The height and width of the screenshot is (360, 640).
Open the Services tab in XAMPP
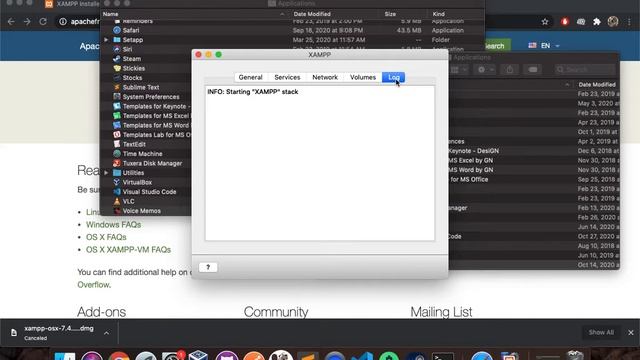pos(287,77)
